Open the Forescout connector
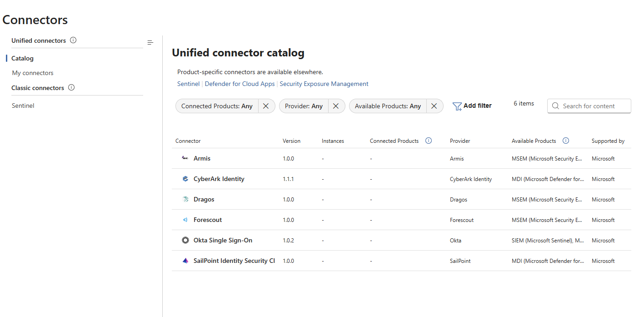644x317 pixels. [x=208, y=220]
